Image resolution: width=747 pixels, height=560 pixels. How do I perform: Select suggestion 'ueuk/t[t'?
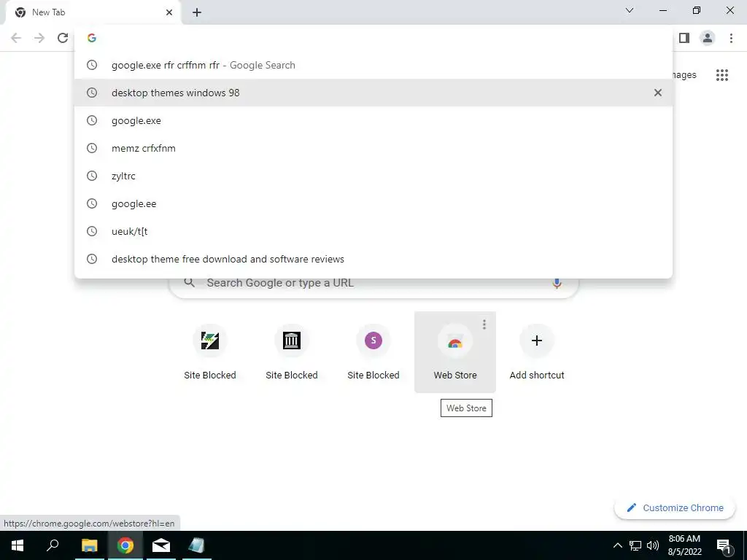373,231
